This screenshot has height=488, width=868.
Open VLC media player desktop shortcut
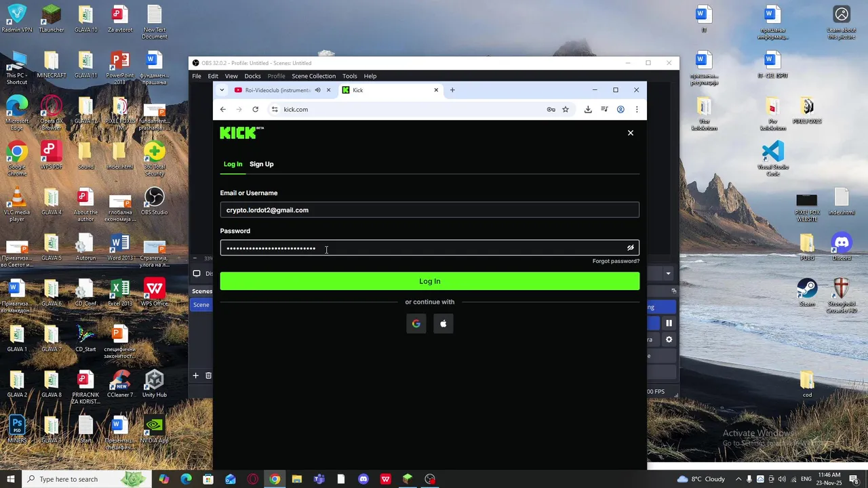17,205
